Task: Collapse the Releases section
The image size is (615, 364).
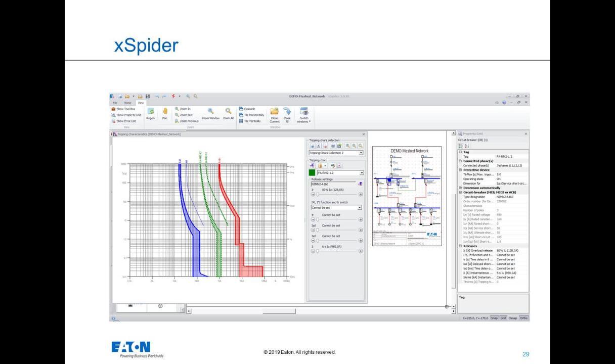Action: pos(460,246)
